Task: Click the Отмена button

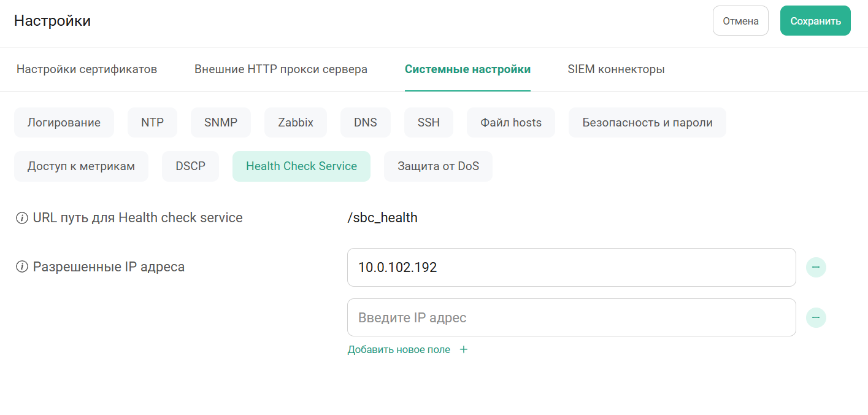Action: tap(740, 21)
